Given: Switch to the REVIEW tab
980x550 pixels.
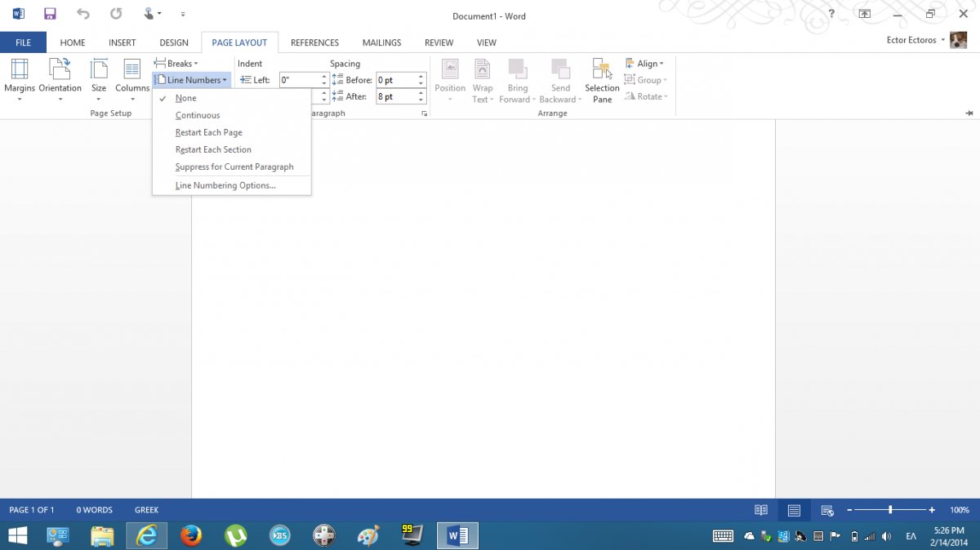Looking at the screenshot, I should point(439,42).
